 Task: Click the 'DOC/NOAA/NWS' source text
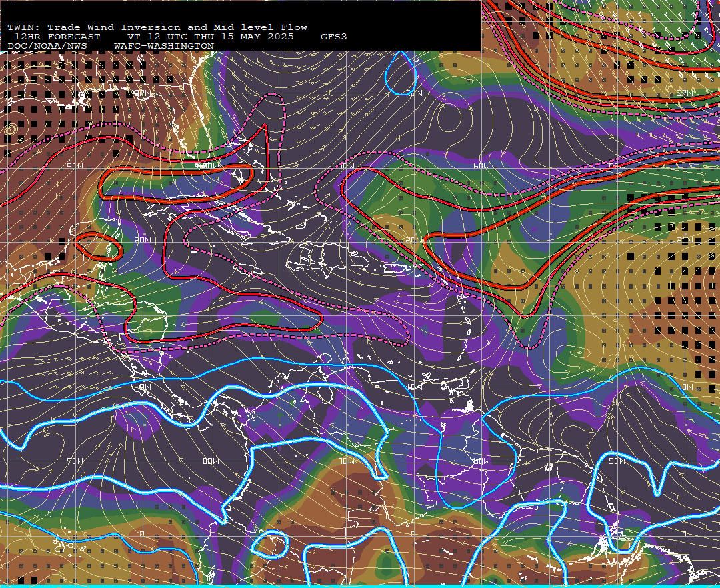point(47,47)
